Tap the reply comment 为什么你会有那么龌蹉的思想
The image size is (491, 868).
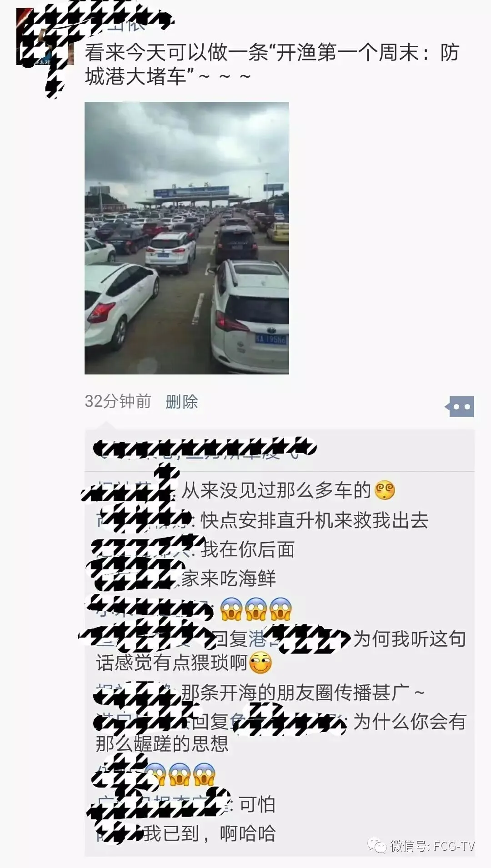click(281, 733)
